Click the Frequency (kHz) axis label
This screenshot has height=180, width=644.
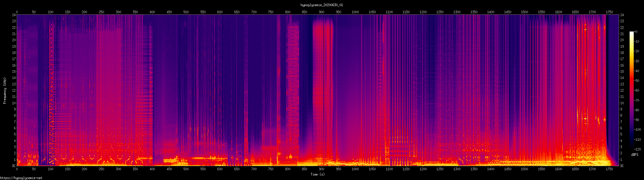5,91
